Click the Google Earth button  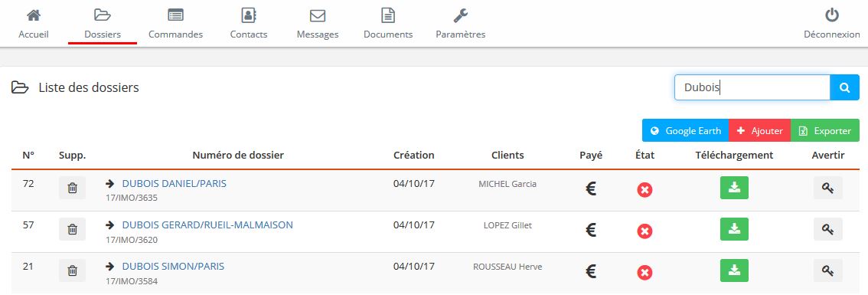pos(685,131)
